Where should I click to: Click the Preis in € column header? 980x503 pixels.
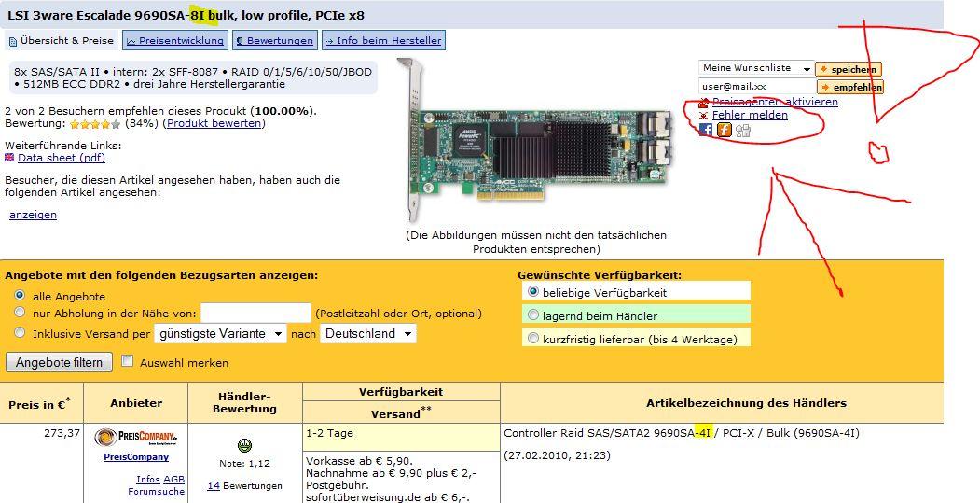[x=39, y=404]
